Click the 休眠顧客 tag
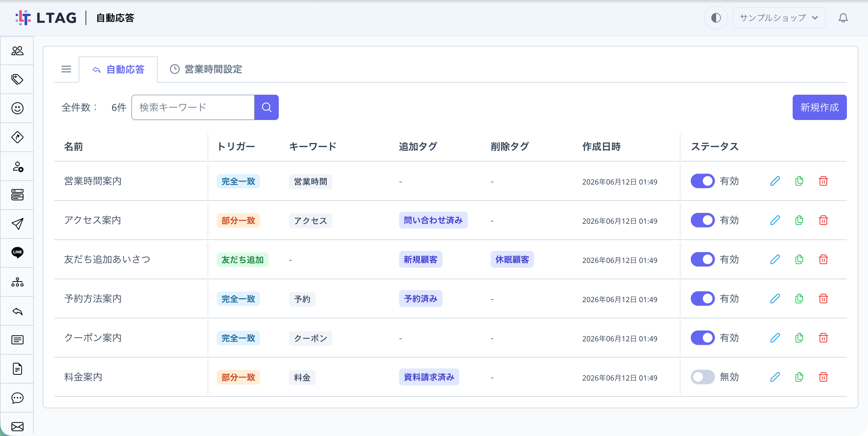 pos(512,259)
